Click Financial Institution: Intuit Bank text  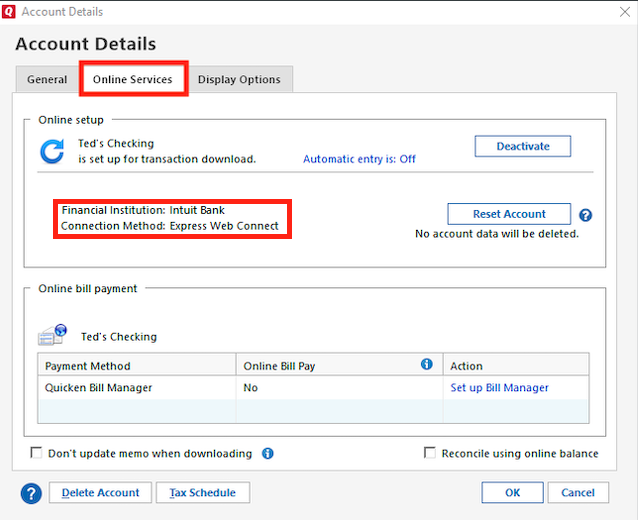pyautogui.click(x=143, y=210)
